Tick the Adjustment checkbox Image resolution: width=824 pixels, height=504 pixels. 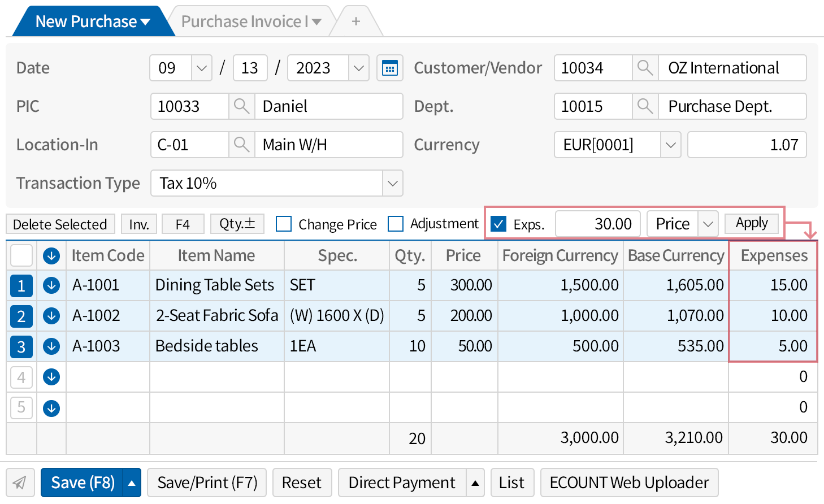click(x=396, y=224)
